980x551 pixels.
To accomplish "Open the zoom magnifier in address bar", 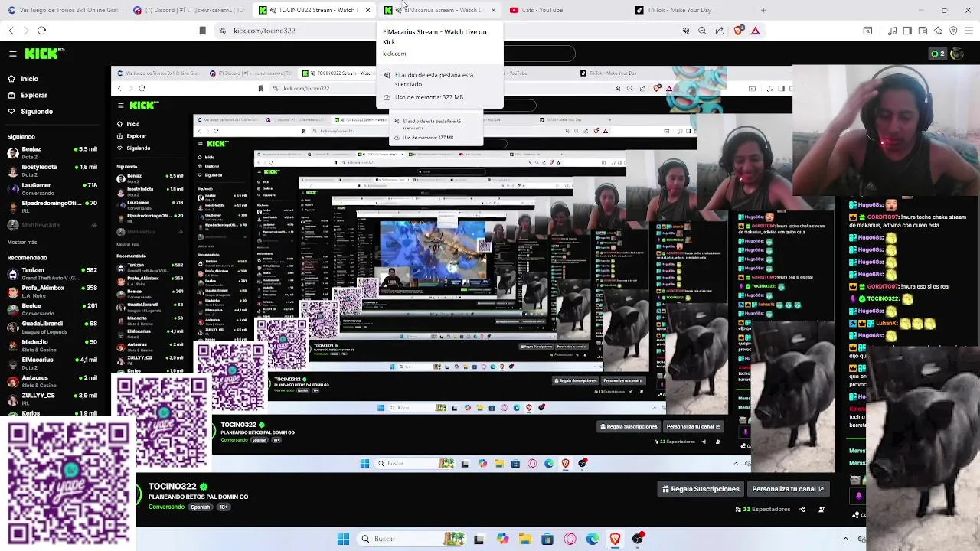I will [x=702, y=31].
